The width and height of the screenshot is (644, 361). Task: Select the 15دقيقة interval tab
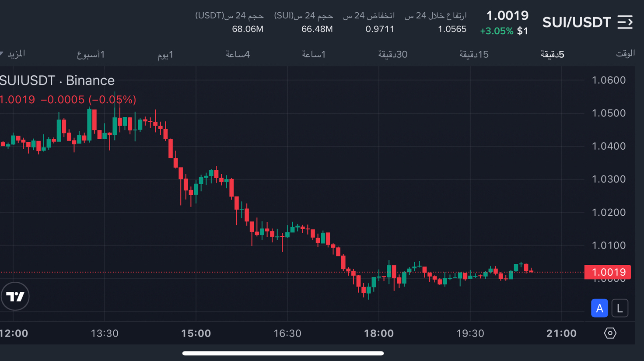point(474,54)
